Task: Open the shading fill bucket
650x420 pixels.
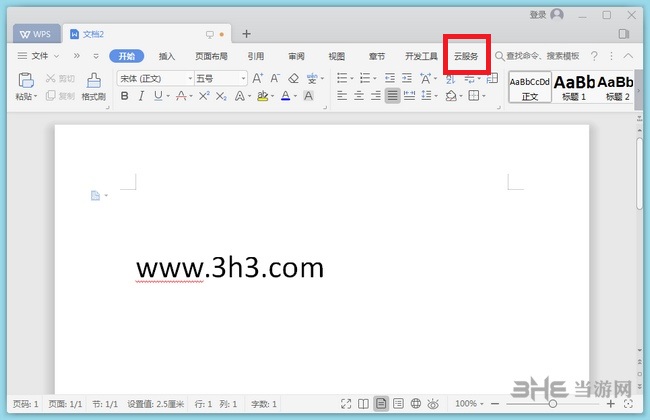Action: pyautogui.click(x=451, y=96)
